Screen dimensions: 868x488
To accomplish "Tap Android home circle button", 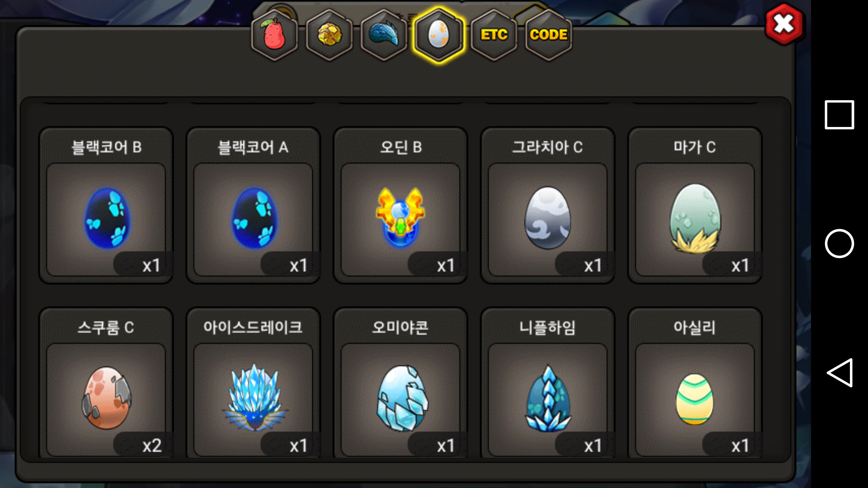I will tap(840, 244).
